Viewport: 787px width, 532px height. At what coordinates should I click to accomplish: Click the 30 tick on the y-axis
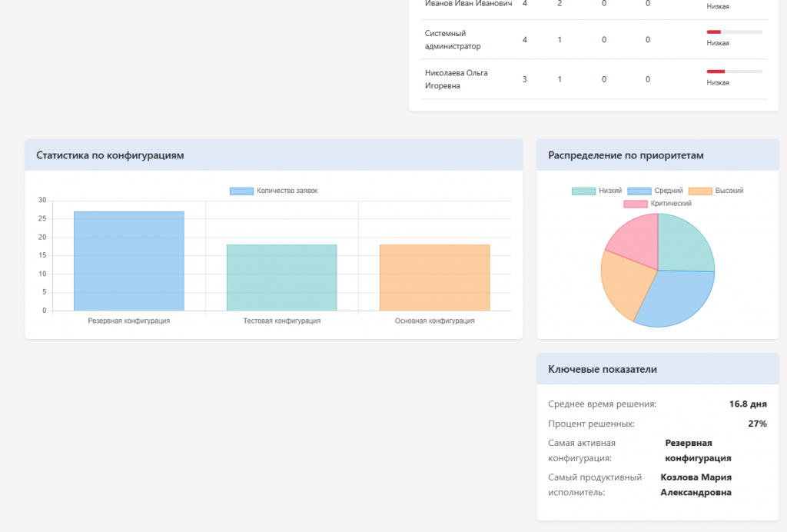click(42, 200)
